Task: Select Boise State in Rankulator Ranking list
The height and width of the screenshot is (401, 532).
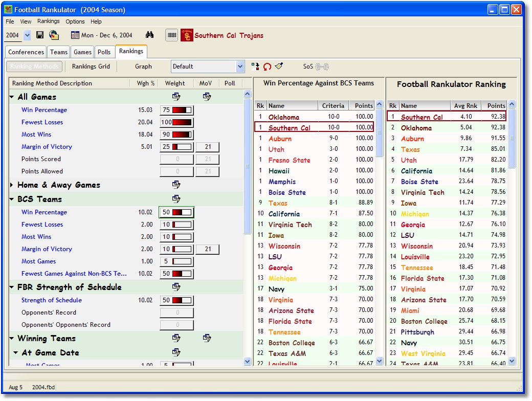Action: 447,182
